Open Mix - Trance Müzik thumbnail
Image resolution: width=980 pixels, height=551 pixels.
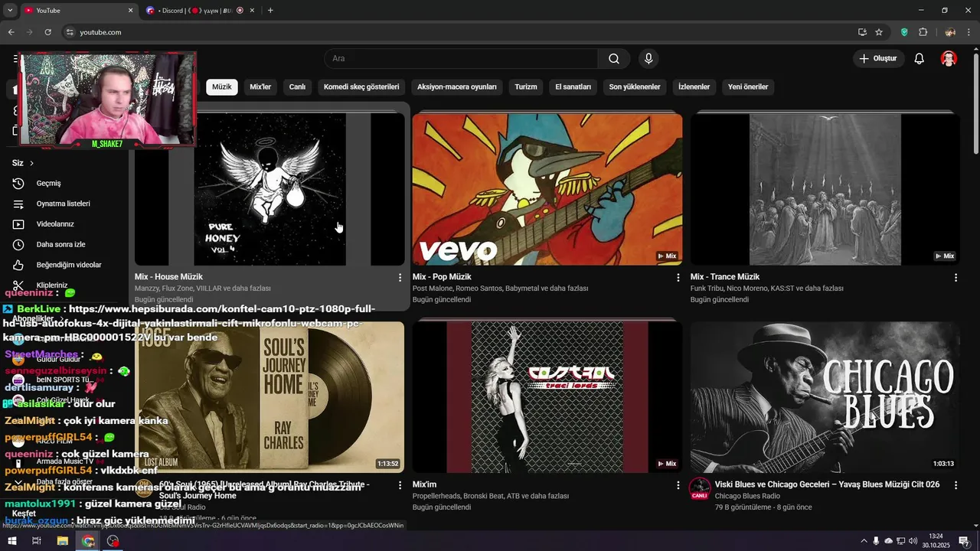click(x=825, y=189)
